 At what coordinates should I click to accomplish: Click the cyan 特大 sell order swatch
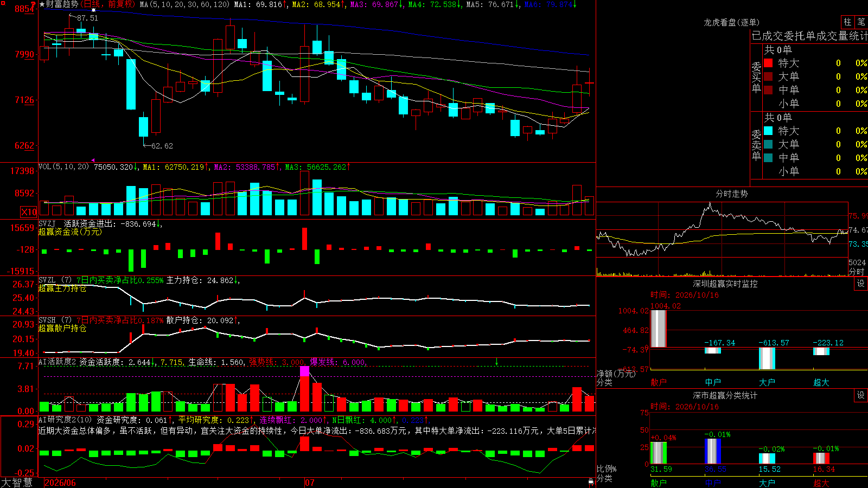pyautogui.click(x=768, y=131)
